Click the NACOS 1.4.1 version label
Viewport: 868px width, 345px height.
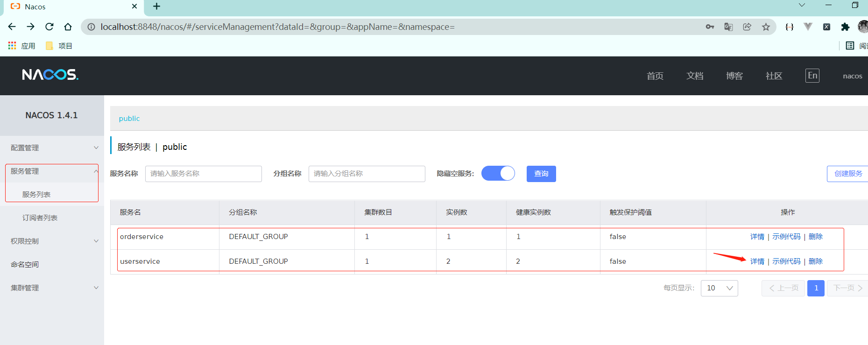pyautogui.click(x=52, y=115)
